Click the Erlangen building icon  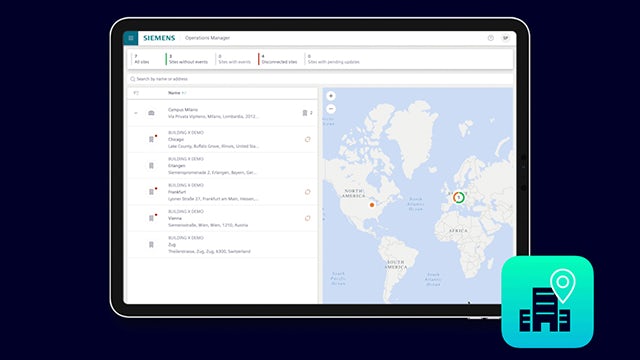[151, 166]
